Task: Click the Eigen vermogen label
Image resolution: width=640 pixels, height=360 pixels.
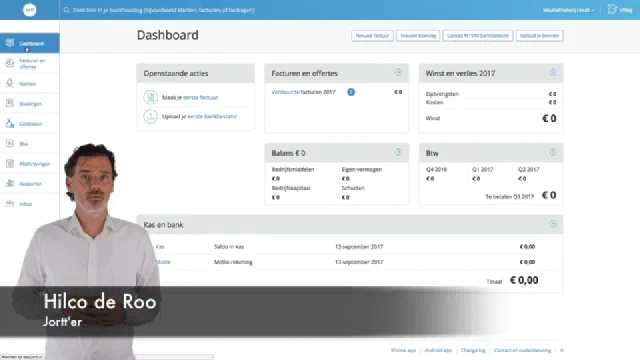Action: 362,169
